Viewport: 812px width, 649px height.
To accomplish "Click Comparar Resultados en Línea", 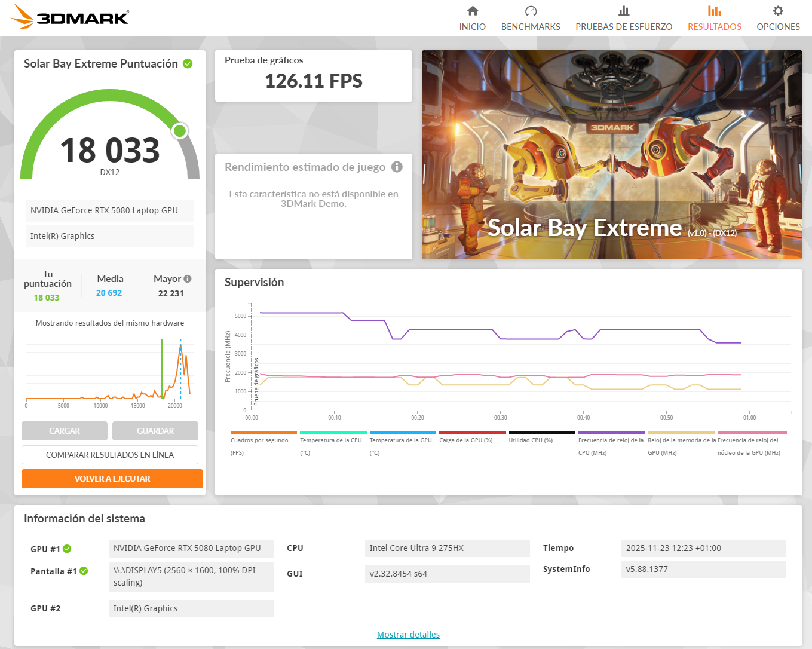I will coord(110,455).
